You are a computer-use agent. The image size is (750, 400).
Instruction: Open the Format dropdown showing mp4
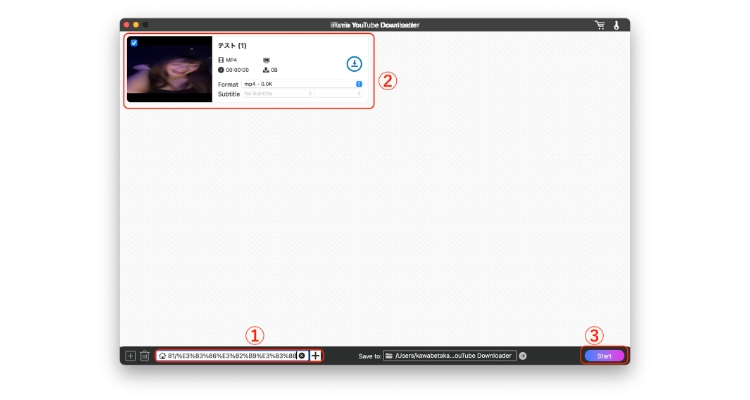tap(302, 84)
